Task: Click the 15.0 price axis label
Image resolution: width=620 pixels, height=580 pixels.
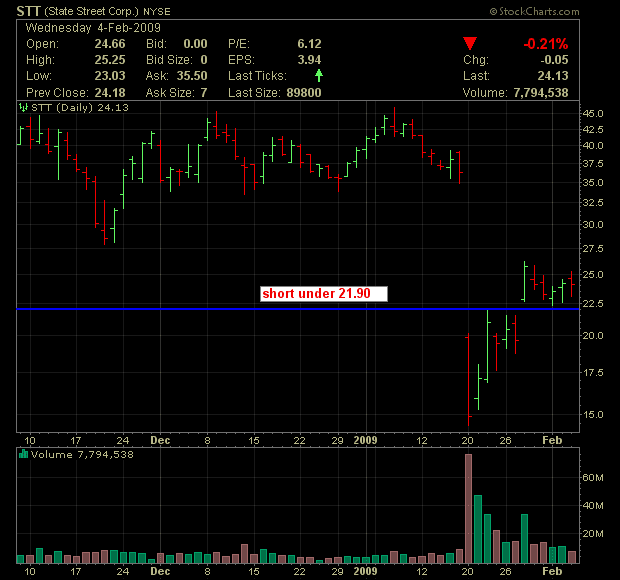Action: (x=593, y=414)
